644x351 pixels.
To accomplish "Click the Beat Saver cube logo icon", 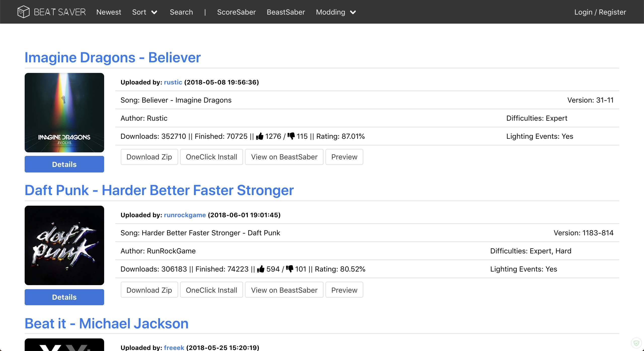I will 23,12.
